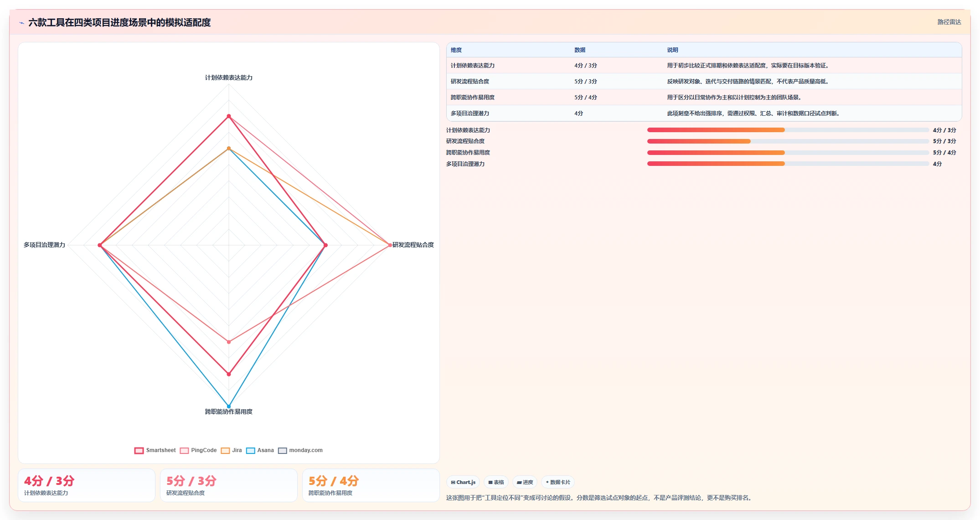Image resolution: width=980 pixels, height=520 pixels.
Task: Click the description about 目标版本验证
Action: click(748, 66)
